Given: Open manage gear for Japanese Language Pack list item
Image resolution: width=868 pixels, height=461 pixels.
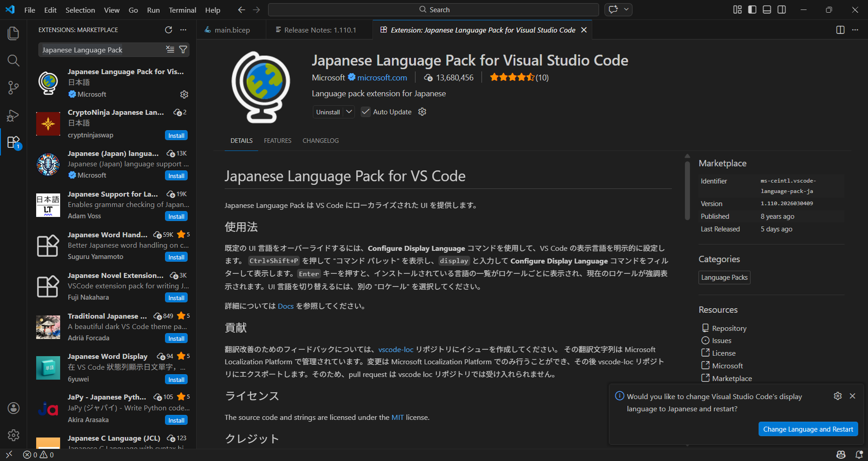Looking at the screenshot, I should coord(184,94).
